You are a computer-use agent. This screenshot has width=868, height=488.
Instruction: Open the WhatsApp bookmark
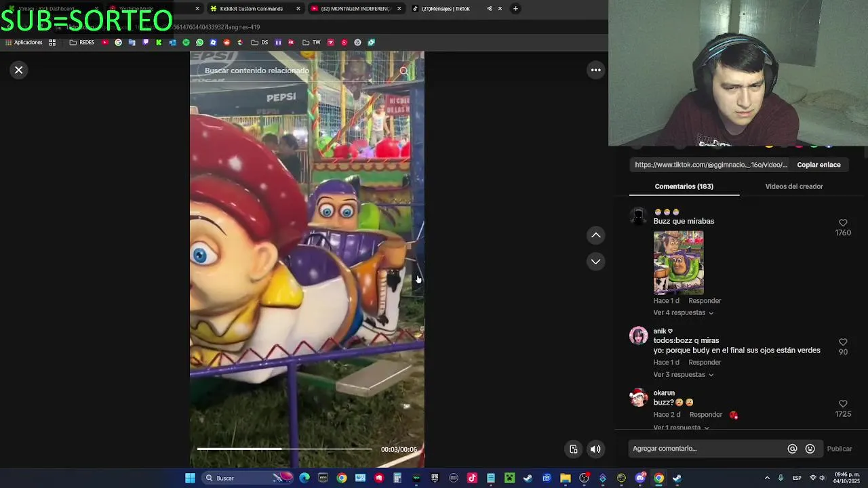pos(199,42)
